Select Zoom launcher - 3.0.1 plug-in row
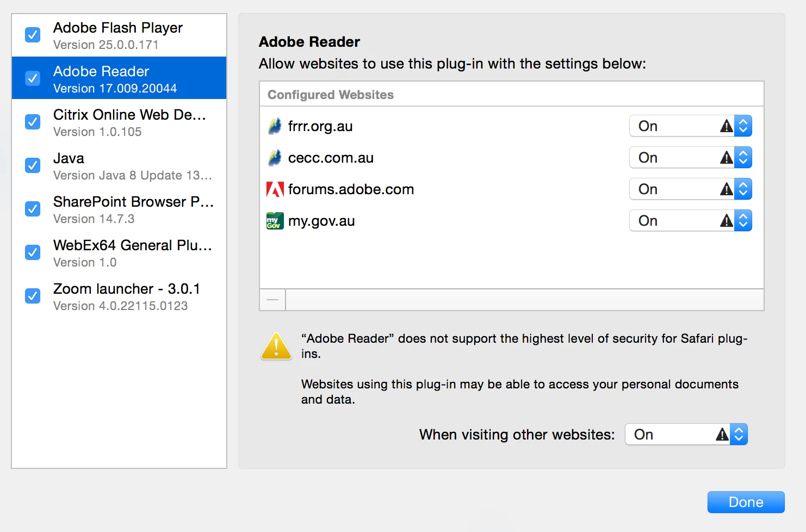Viewport: 806px width, 532px height. [119, 296]
